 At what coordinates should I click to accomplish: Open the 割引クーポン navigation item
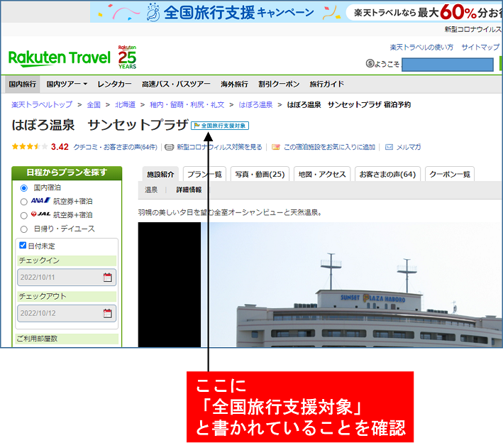point(279,84)
